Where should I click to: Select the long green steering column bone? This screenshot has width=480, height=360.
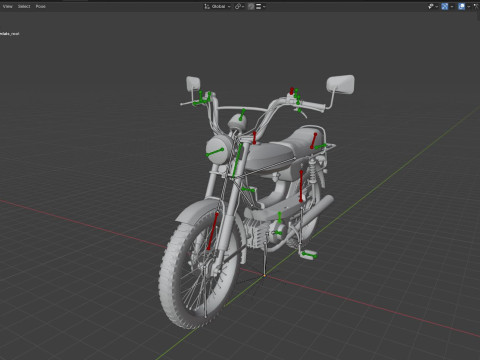(237, 161)
